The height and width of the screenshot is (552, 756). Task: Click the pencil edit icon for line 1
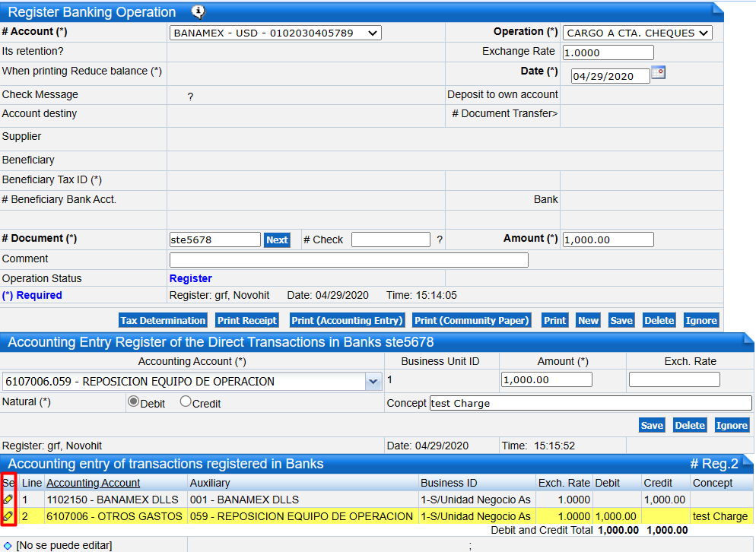[x=8, y=500]
